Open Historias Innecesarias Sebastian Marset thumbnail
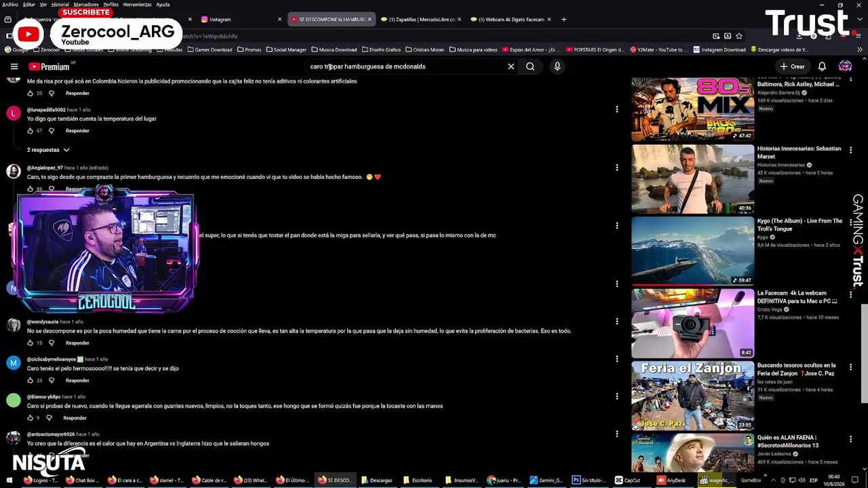This screenshot has height=488, width=868. (692, 179)
